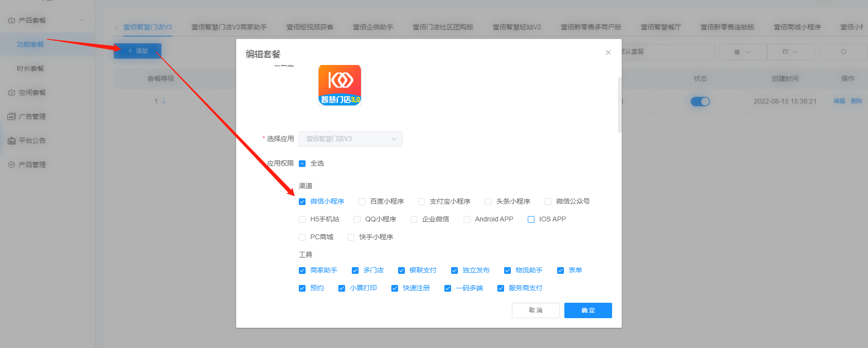Open the folder icon dropdown
Image resolution: width=868 pixels, height=348 pixels.
[790, 52]
